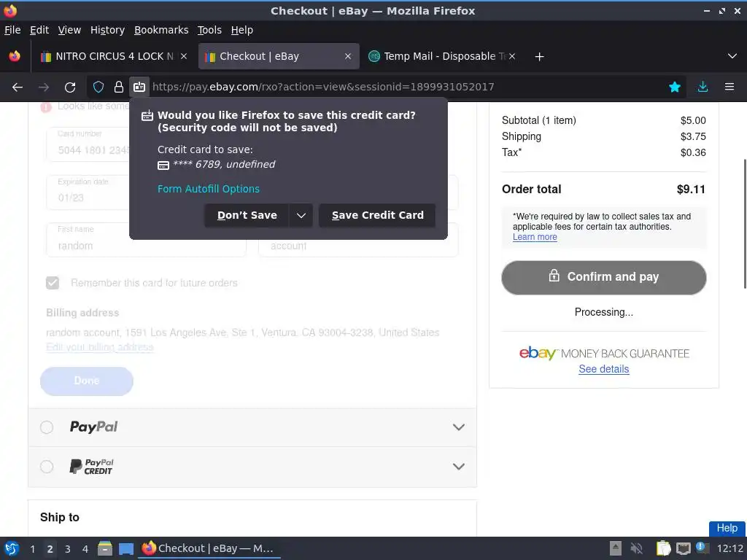Open See details for Money Back Guarantee
The height and width of the screenshot is (560, 747).
(603, 369)
